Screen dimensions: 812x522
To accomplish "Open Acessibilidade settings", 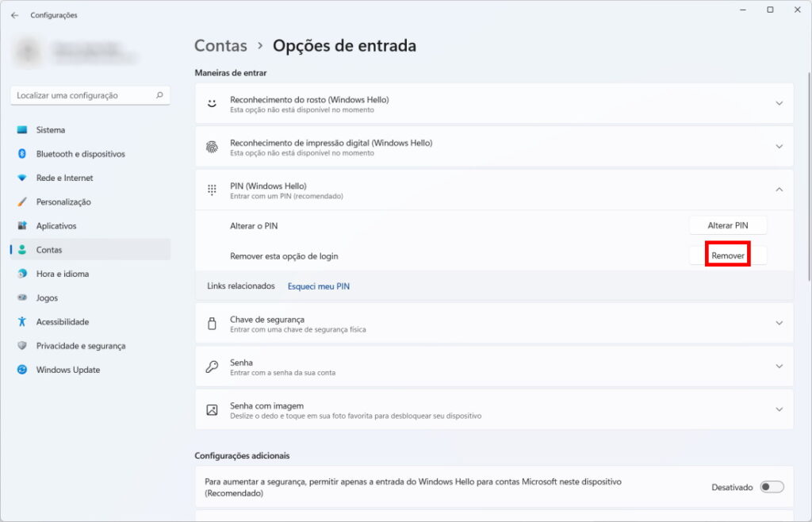I will click(x=90, y=321).
